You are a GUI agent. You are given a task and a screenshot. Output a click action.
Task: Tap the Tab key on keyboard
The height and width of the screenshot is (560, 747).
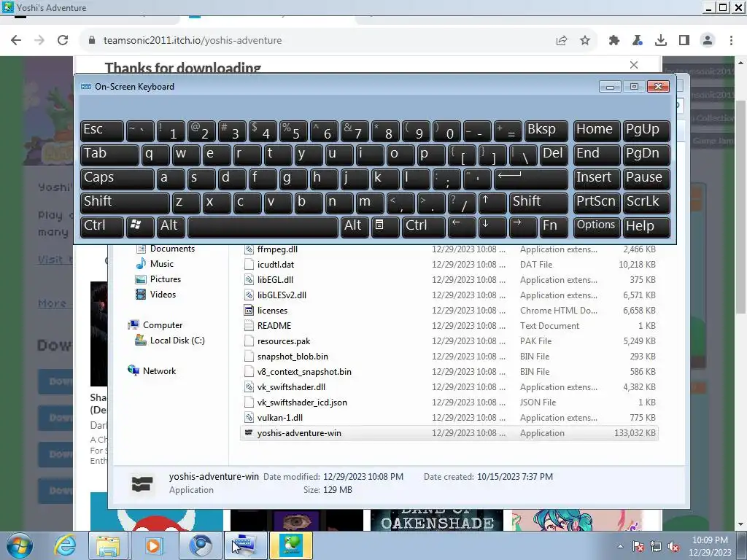point(109,155)
